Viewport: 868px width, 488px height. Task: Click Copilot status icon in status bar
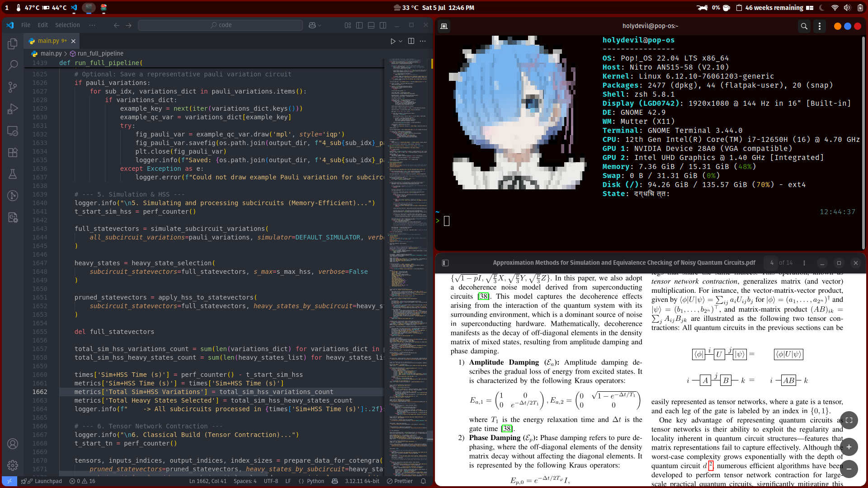[x=335, y=481]
